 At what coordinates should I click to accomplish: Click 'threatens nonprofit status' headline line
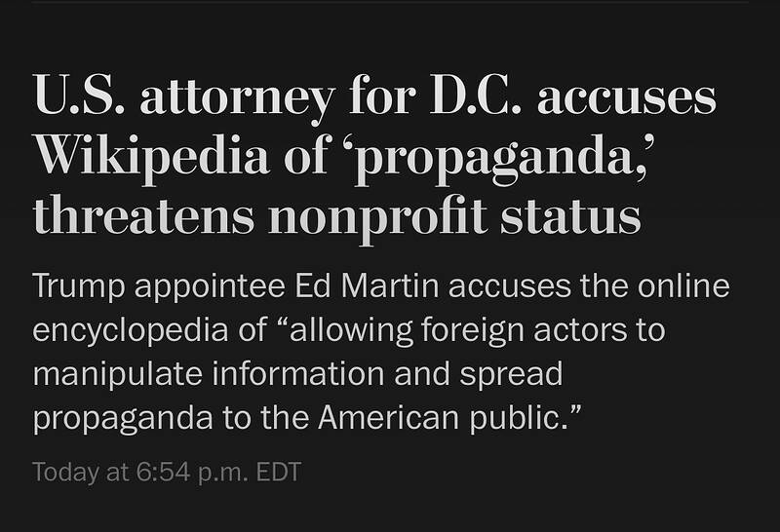point(336,216)
